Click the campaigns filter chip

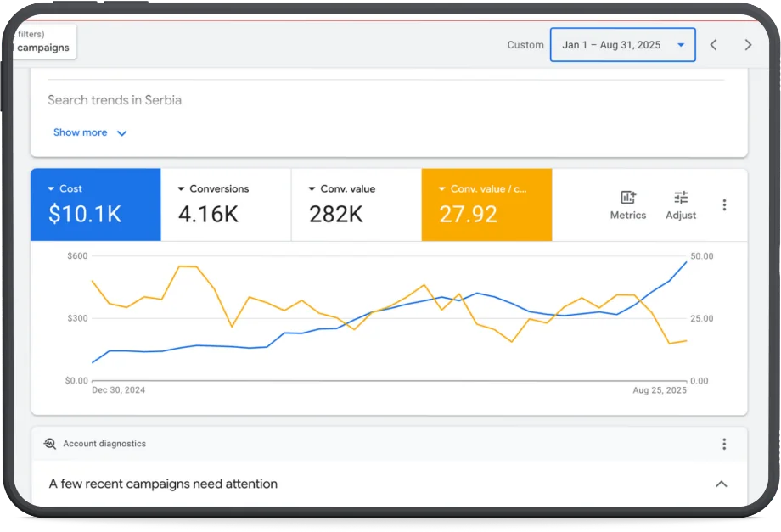[x=45, y=42]
